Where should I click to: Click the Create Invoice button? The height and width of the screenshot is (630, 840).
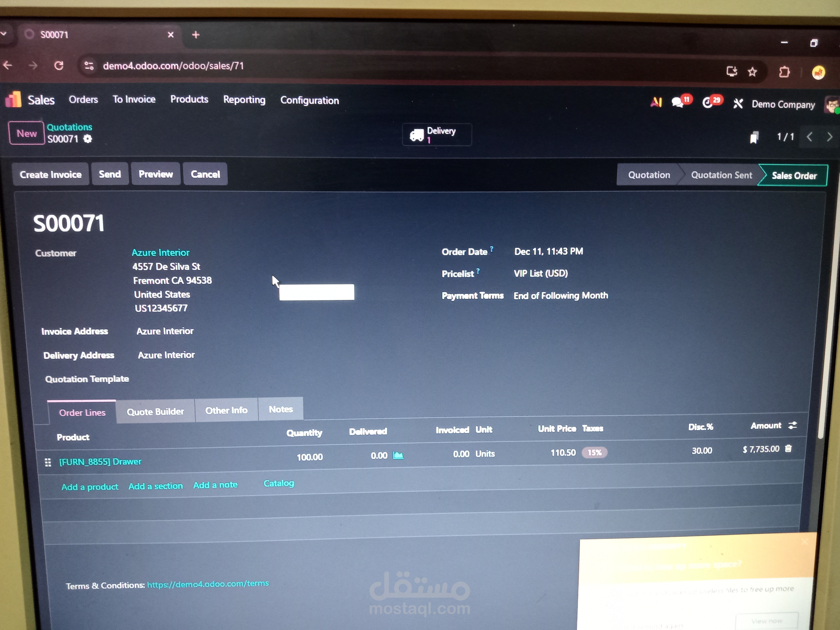tap(50, 175)
